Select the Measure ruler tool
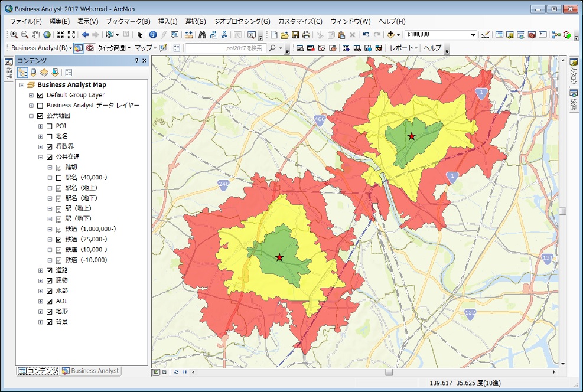 click(x=188, y=35)
